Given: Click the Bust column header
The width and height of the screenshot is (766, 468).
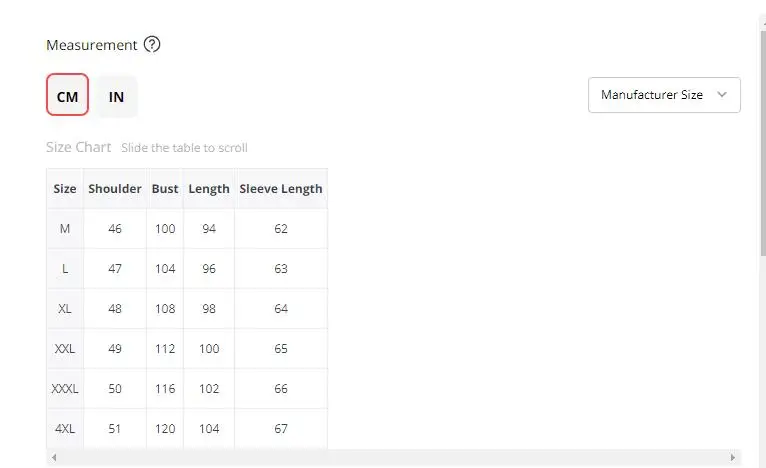Looking at the screenshot, I should (165, 188).
